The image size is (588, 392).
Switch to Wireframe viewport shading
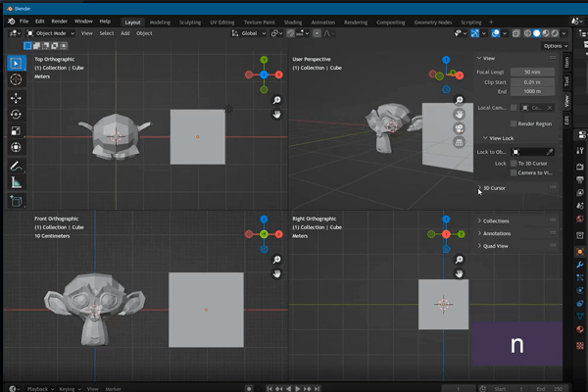click(x=527, y=33)
